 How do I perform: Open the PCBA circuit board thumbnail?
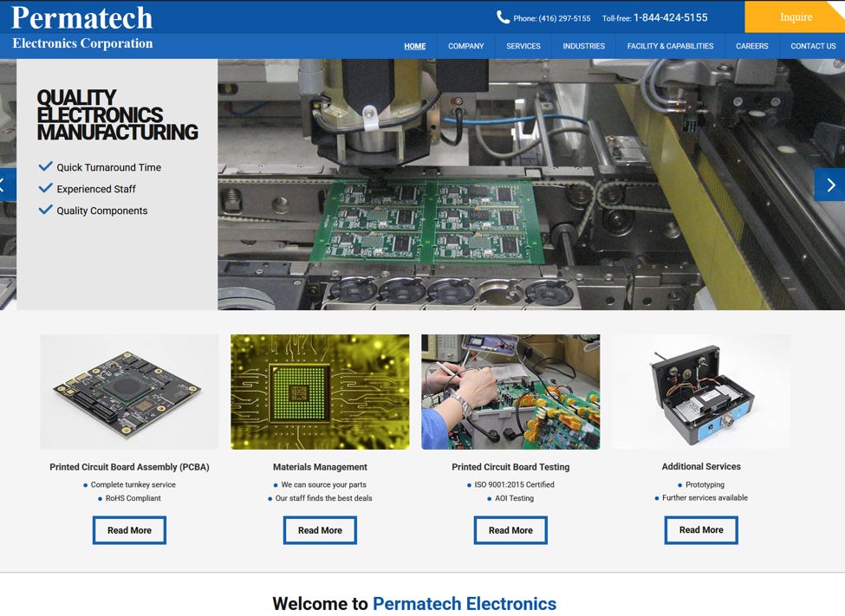(129, 392)
